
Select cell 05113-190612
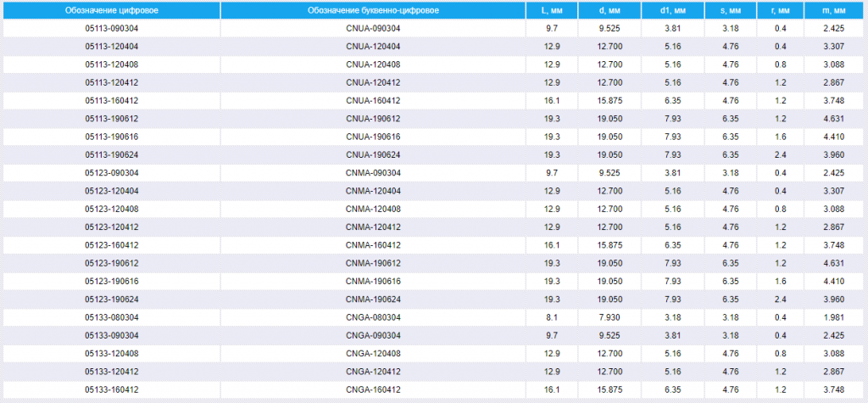click(112, 119)
